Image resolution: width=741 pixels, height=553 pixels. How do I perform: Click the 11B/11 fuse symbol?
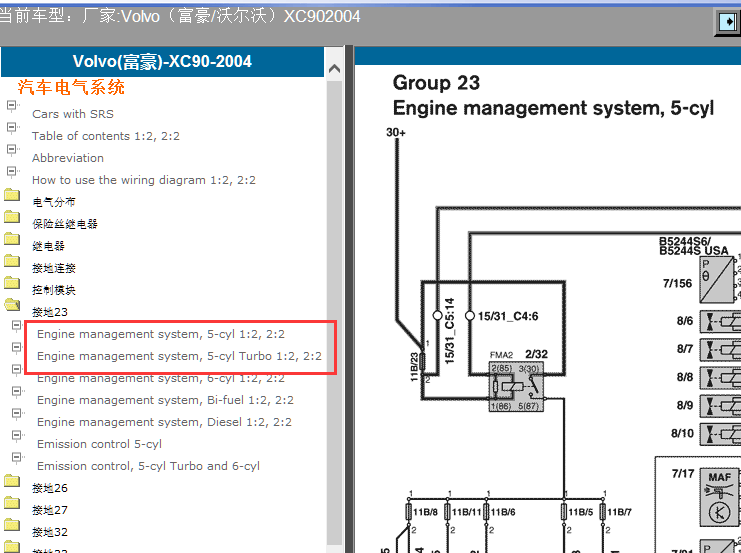(x=448, y=512)
